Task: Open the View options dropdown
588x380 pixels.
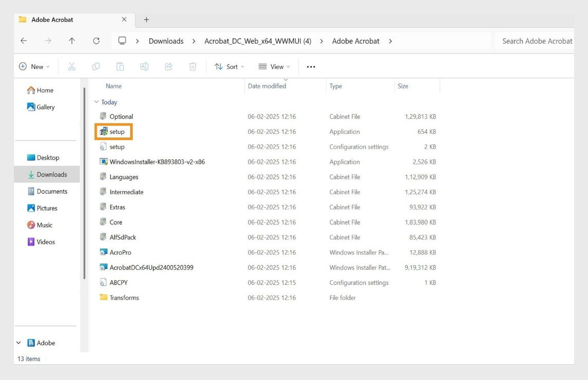Action: pyautogui.click(x=274, y=66)
